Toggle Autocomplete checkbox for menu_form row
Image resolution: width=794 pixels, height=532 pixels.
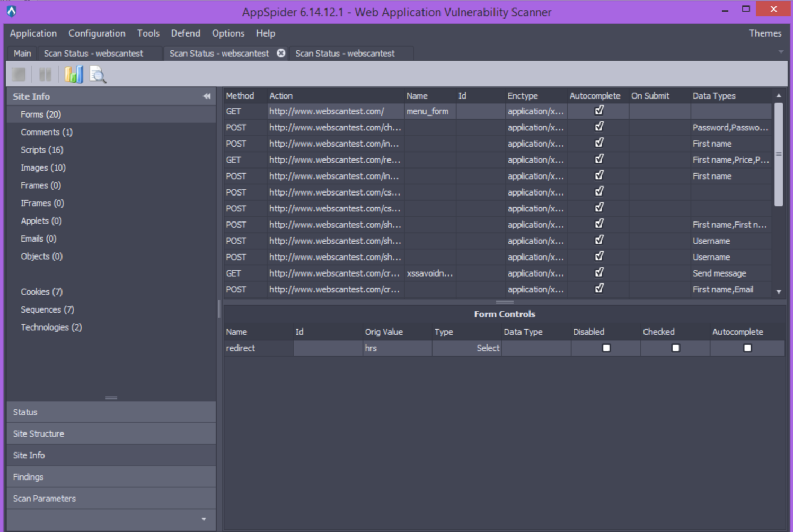pos(599,111)
